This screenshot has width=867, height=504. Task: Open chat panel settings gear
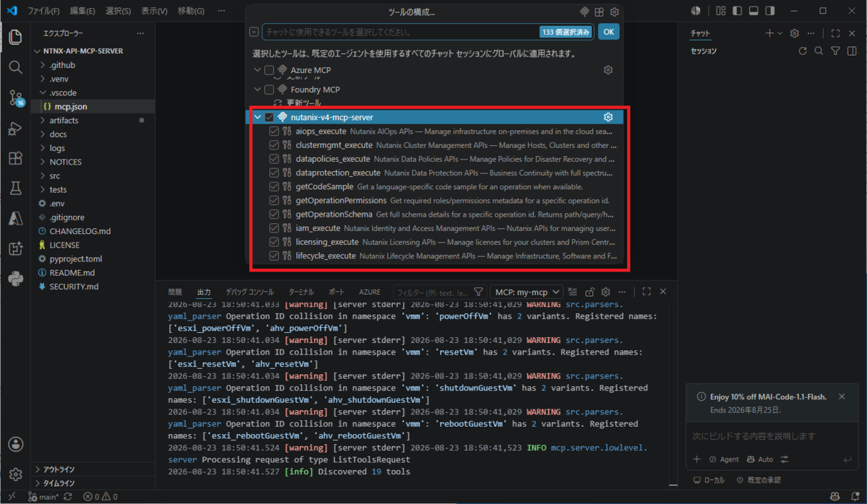795,33
